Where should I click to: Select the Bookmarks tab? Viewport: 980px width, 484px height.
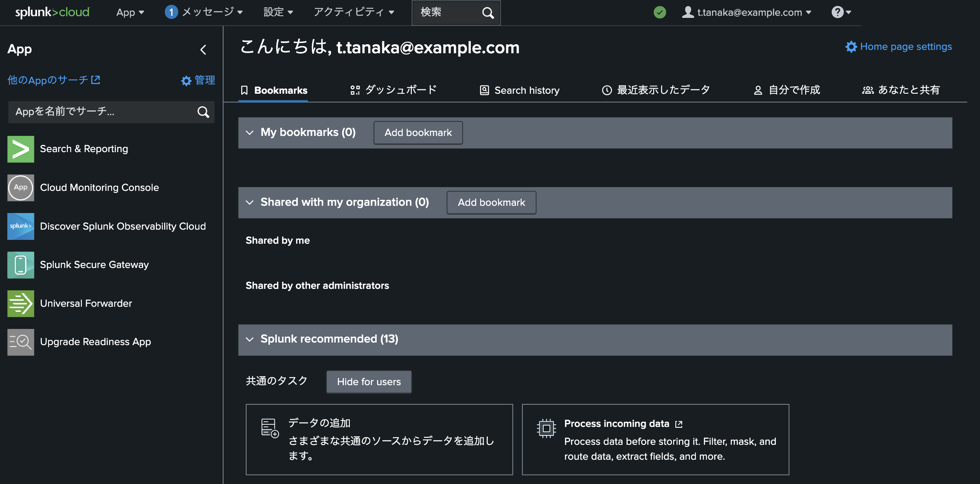(274, 90)
